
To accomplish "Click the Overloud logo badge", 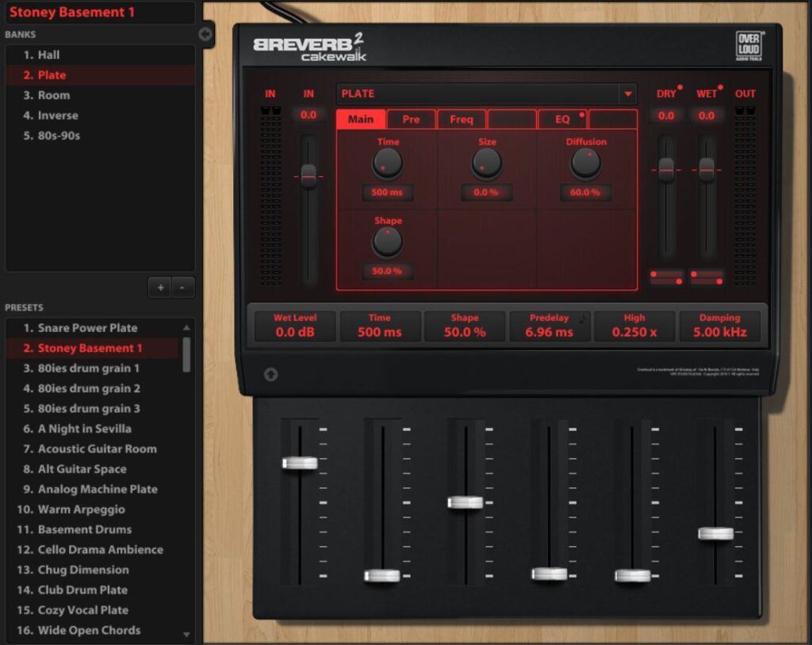I will point(749,45).
